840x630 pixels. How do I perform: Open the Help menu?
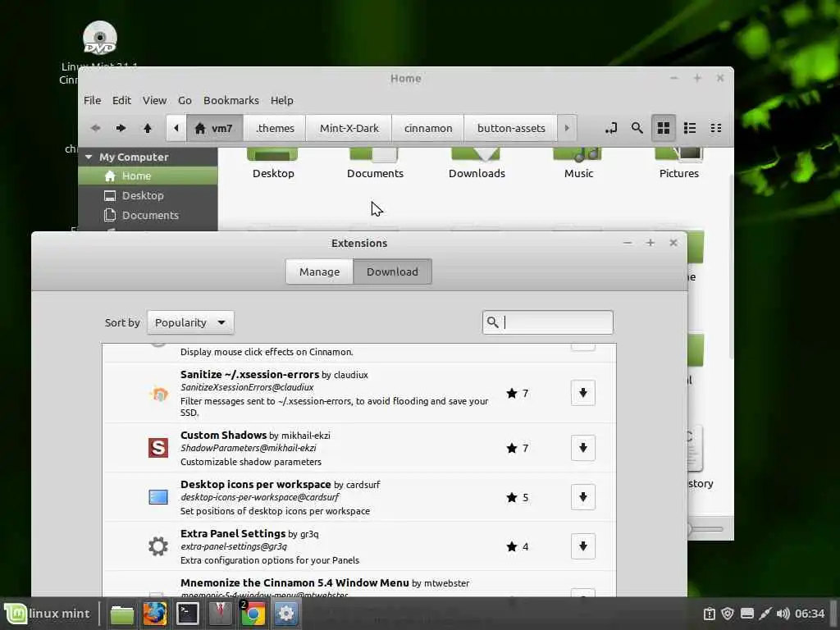coord(282,100)
